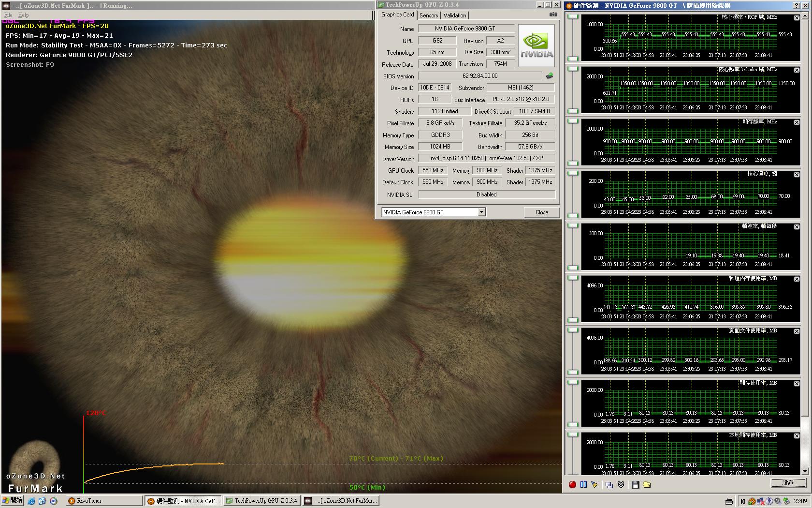Click the double down chevron icon in monitor toolbar

621,484
